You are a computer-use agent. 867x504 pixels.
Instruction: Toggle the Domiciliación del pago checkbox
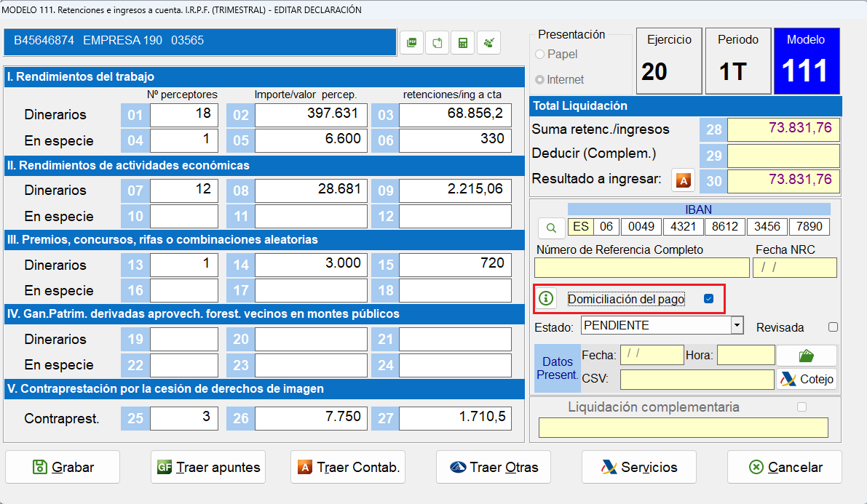pos(707,299)
